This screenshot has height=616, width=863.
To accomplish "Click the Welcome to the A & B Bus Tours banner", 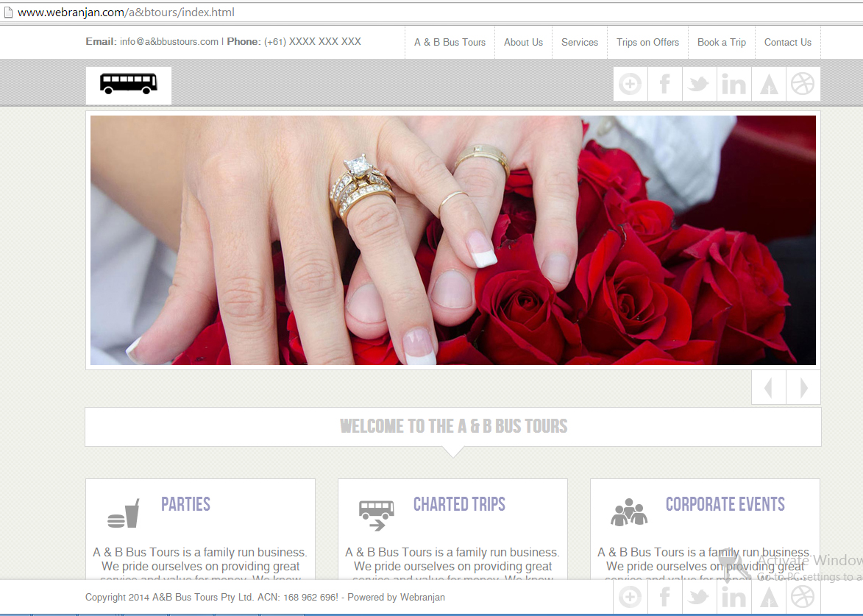I will (x=453, y=427).
